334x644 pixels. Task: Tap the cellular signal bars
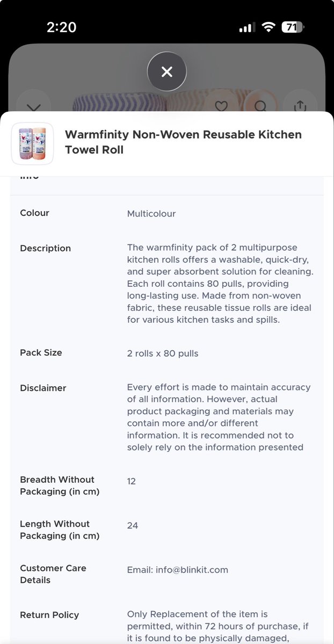[x=247, y=27]
